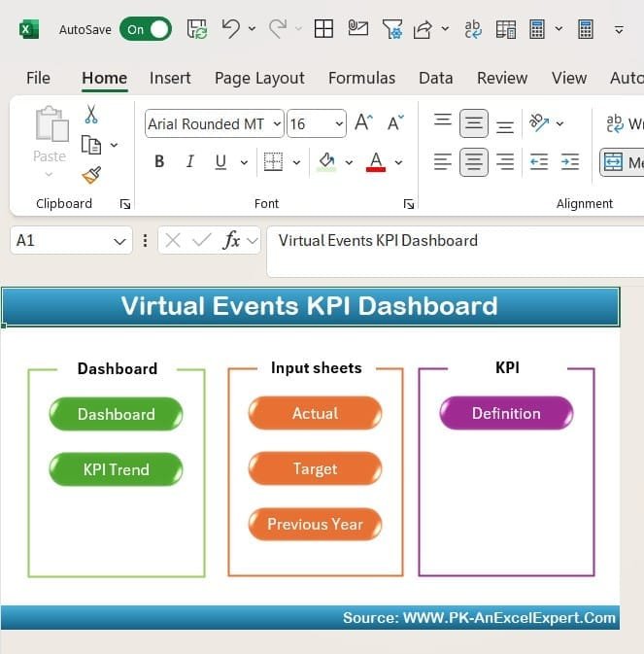The image size is (644, 654).
Task: Click the table form icon in quick access toolbar
Action: [506, 29]
